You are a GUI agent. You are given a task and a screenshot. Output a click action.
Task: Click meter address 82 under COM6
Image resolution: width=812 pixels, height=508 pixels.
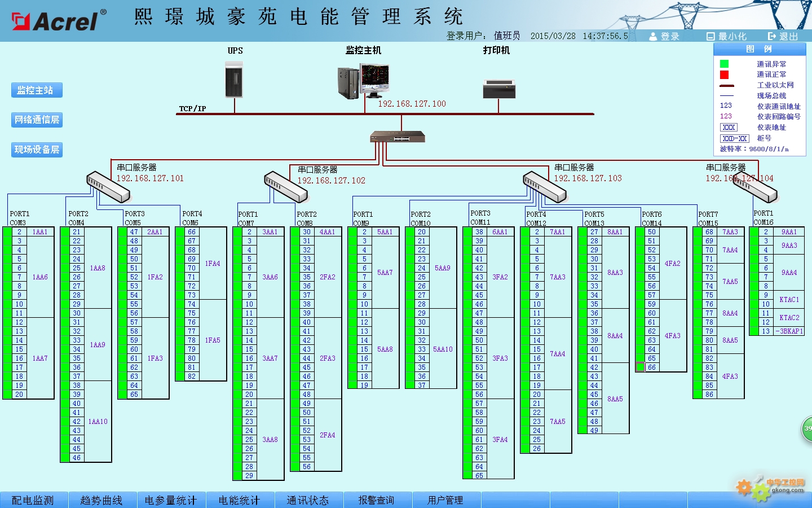point(192,376)
